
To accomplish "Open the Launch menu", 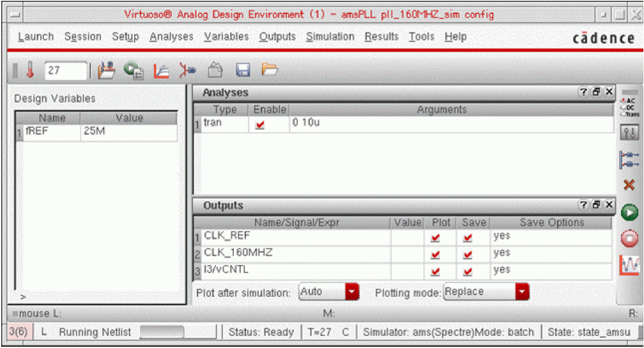I will 36,36.
